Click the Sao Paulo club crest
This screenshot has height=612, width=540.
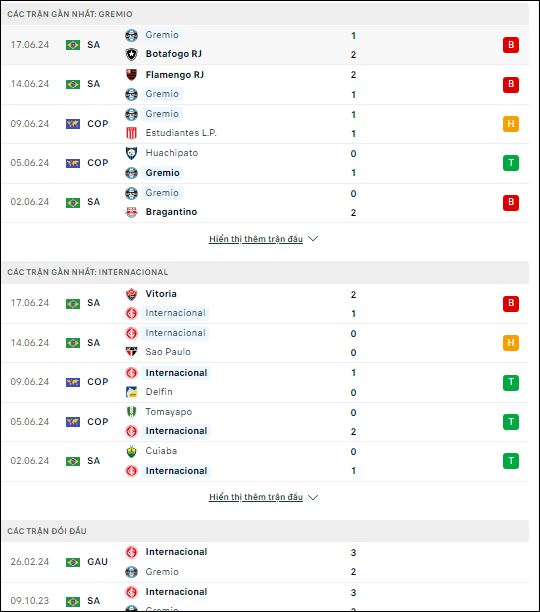pos(131,352)
